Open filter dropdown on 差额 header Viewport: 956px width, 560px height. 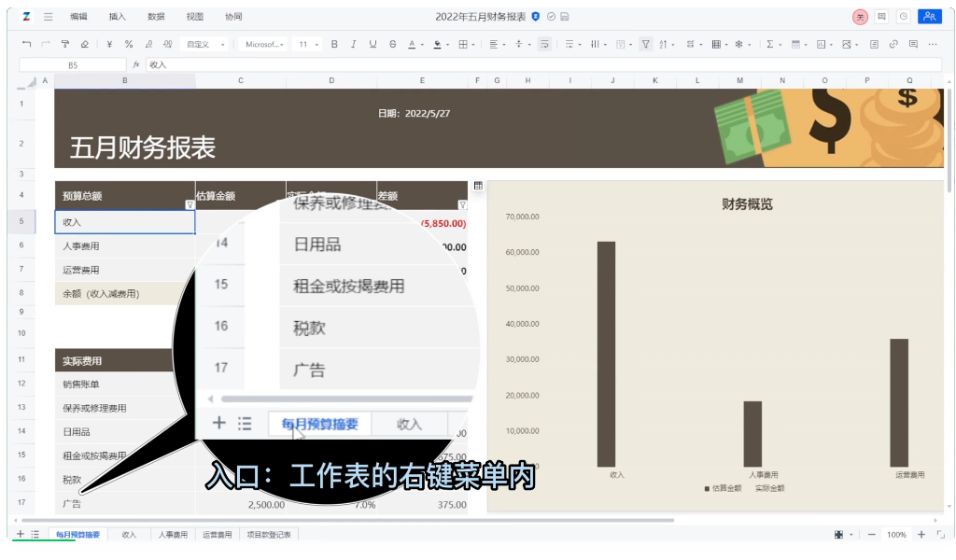pos(463,204)
